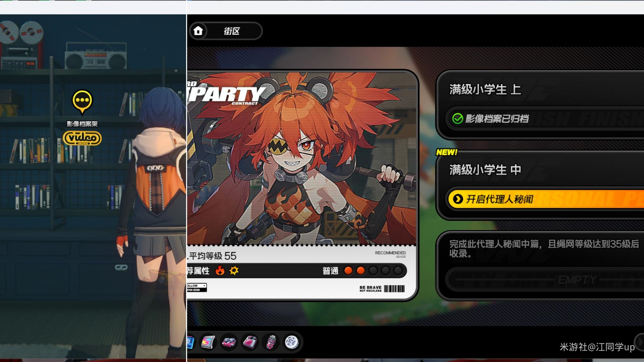This screenshot has height=362, width=644.
Task: Click the red-haired agent PARTY contract card
Action: coord(302,161)
